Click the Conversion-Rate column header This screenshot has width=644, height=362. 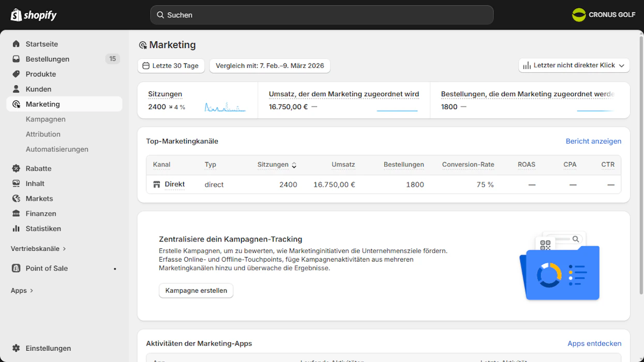[x=468, y=164]
